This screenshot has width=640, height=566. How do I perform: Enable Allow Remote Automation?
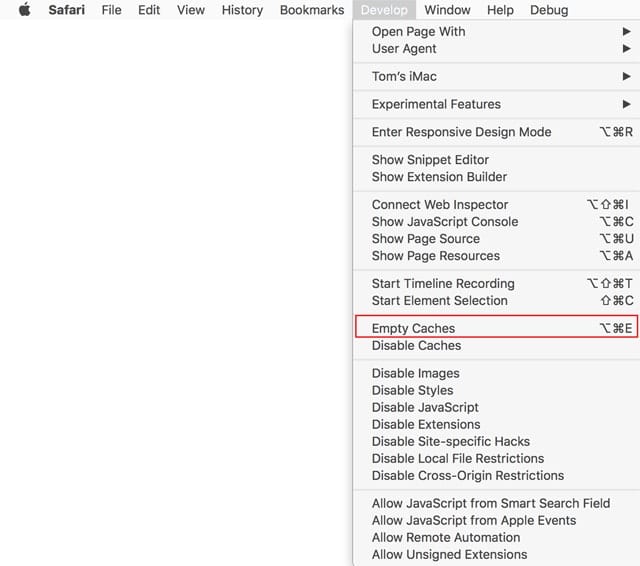[x=446, y=537]
